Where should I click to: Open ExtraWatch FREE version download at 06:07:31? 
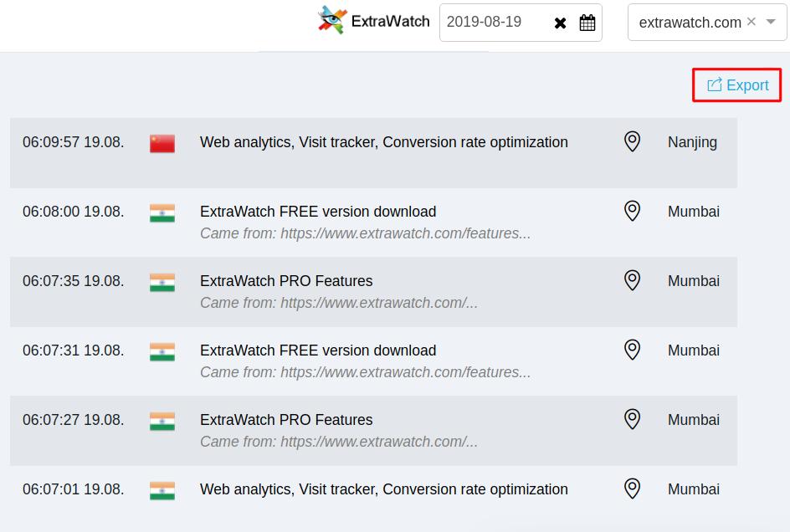318,350
